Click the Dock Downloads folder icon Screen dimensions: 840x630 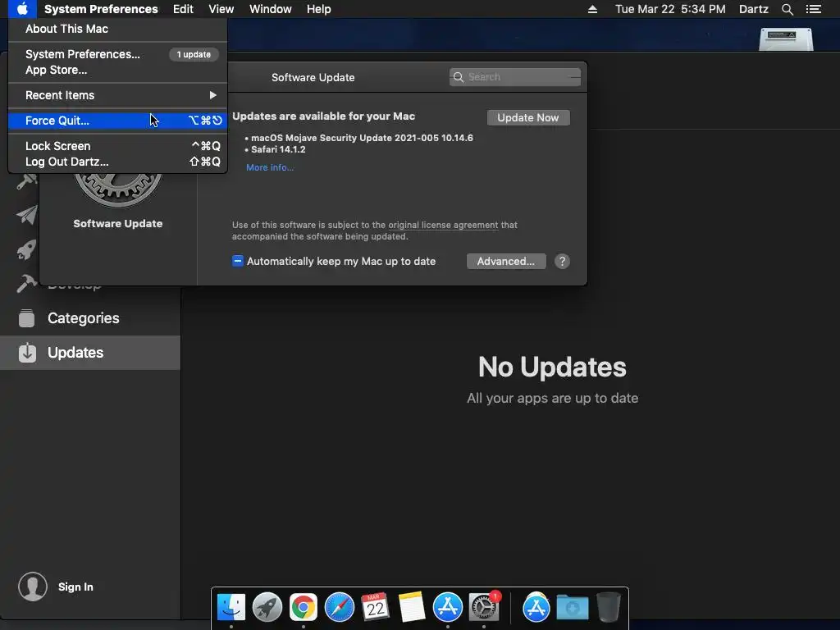click(x=572, y=608)
